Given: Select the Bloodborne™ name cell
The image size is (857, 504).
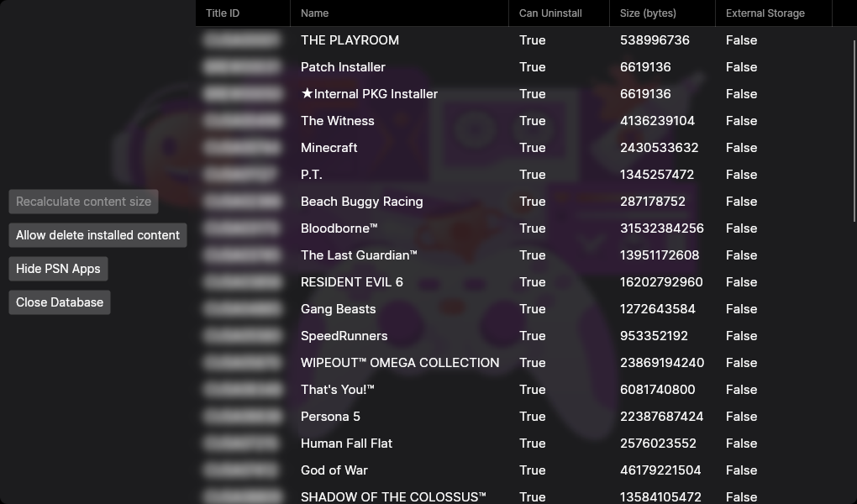Looking at the screenshot, I should tap(339, 228).
